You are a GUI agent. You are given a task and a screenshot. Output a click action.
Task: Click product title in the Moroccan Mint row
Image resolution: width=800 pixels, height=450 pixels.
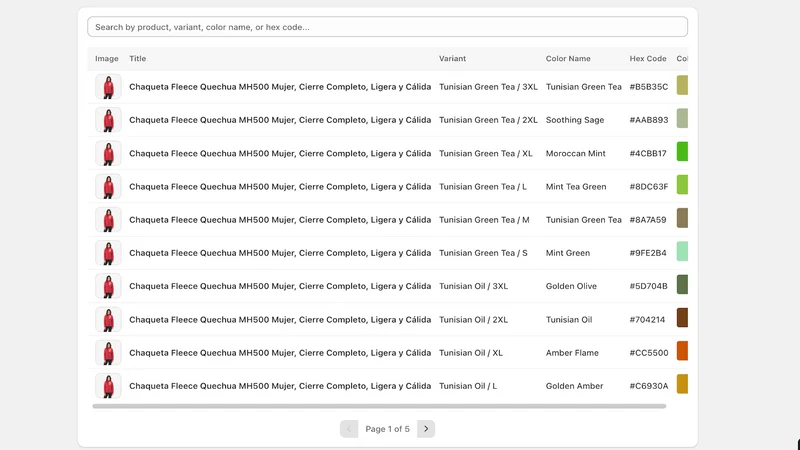point(280,153)
